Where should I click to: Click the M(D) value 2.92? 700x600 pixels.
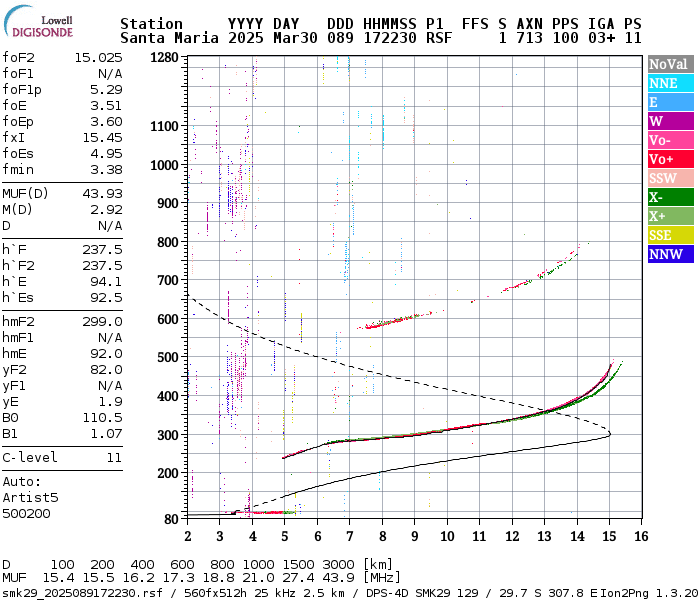(106, 210)
